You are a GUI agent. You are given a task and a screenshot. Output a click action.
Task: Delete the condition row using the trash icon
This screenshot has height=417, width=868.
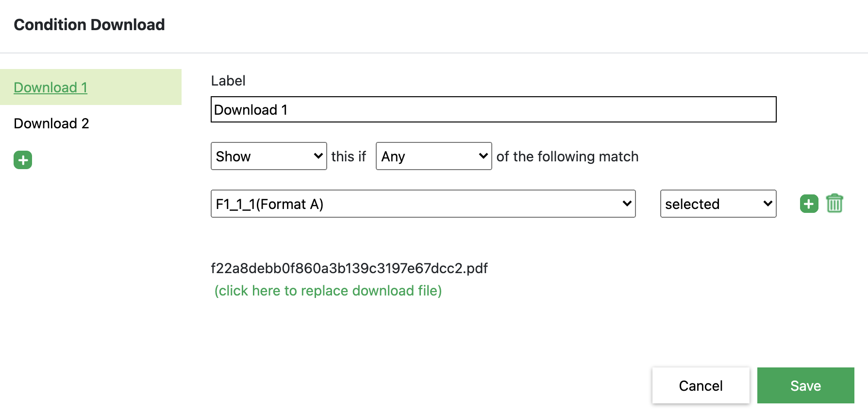(x=835, y=204)
